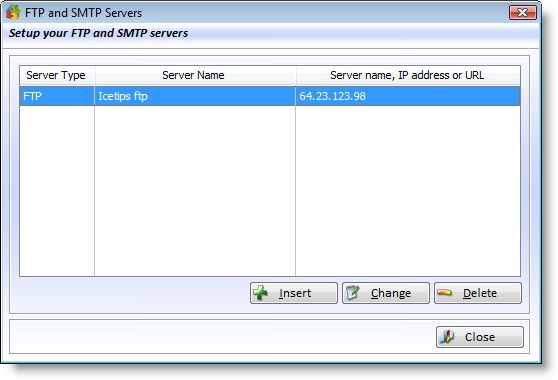Click the application icon in title bar
558x380 pixels.
[x=13, y=12]
